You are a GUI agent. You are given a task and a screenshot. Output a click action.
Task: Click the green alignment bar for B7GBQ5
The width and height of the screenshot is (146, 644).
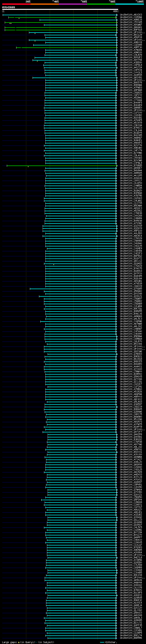click(62, 166)
